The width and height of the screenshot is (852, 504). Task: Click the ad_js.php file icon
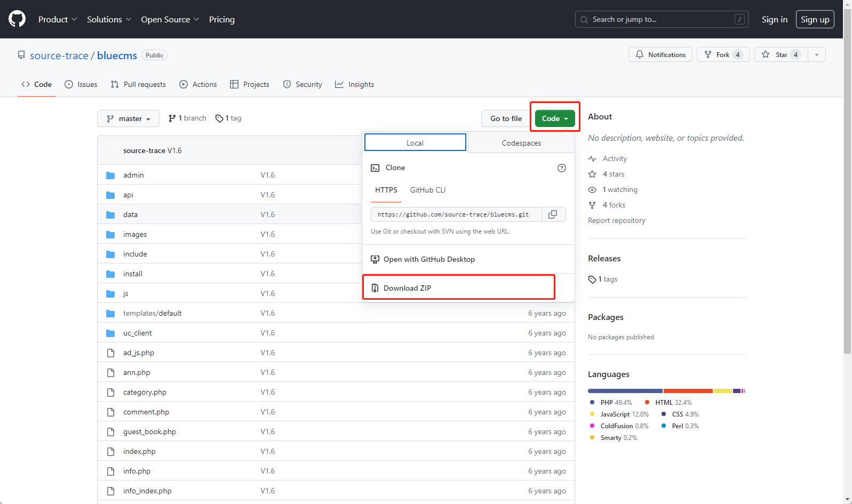click(x=110, y=353)
